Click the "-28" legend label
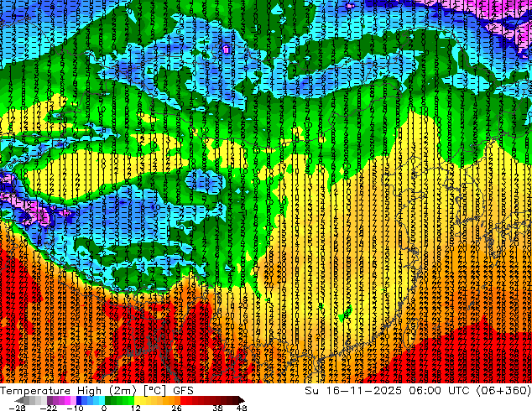This screenshot has height=411, width=532. (17, 408)
